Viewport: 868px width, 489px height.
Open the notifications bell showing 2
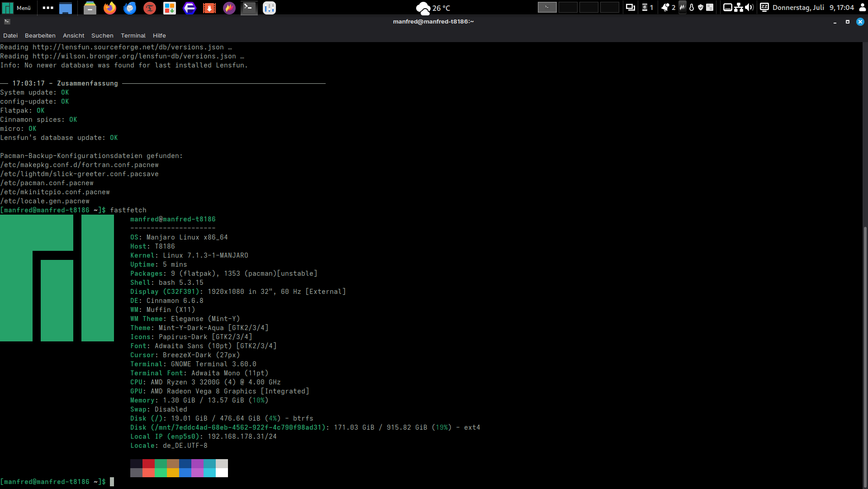pyautogui.click(x=668, y=7)
